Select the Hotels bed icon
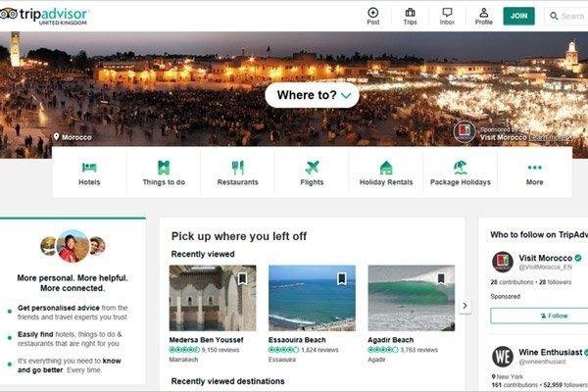 pyautogui.click(x=89, y=168)
